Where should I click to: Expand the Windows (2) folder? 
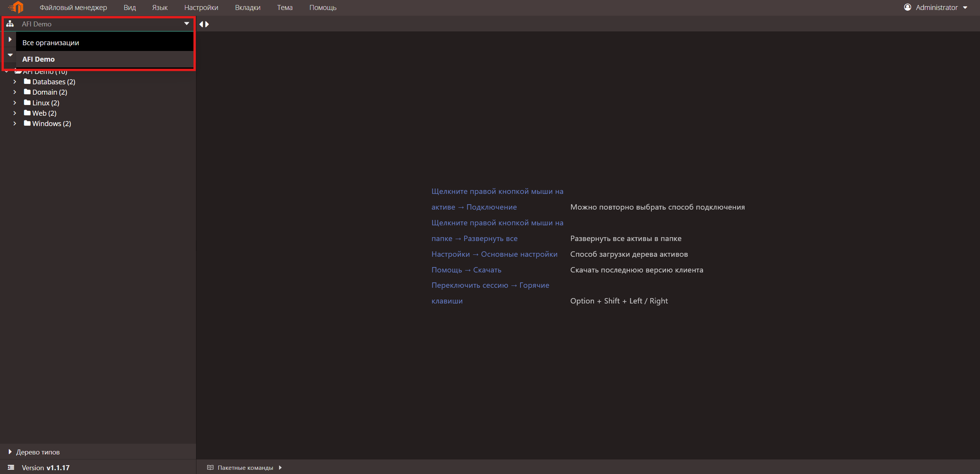15,123
